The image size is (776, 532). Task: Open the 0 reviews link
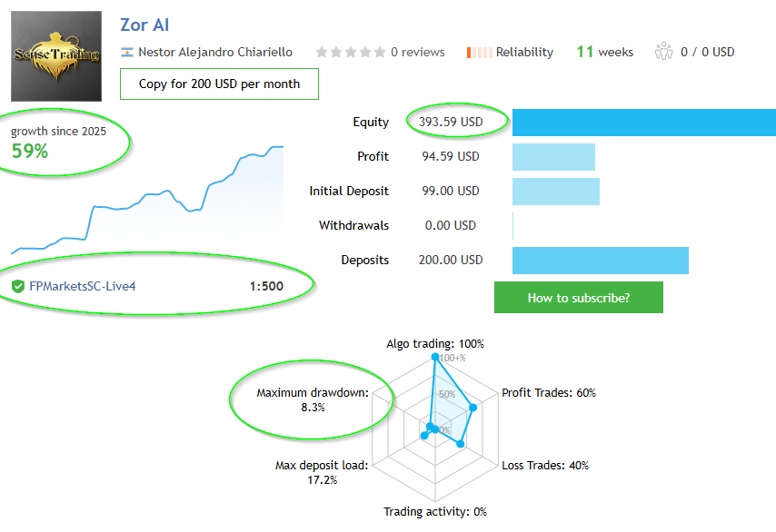[418, 53]
